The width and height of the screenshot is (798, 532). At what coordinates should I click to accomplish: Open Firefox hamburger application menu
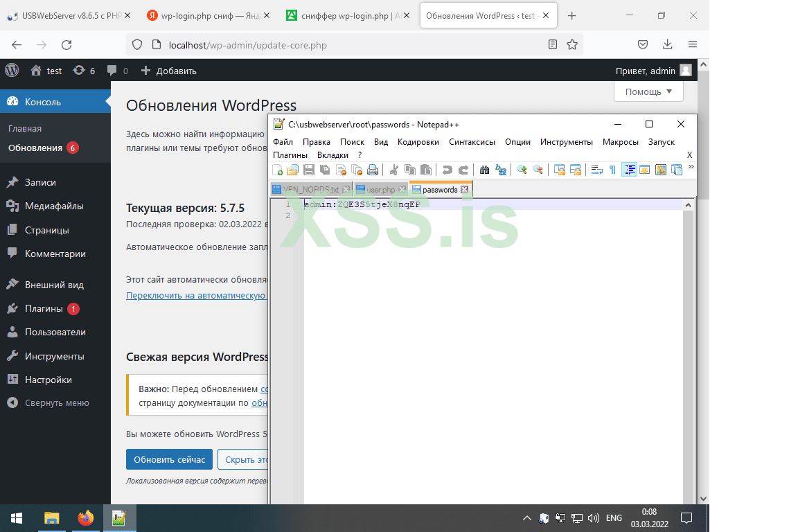692,45
